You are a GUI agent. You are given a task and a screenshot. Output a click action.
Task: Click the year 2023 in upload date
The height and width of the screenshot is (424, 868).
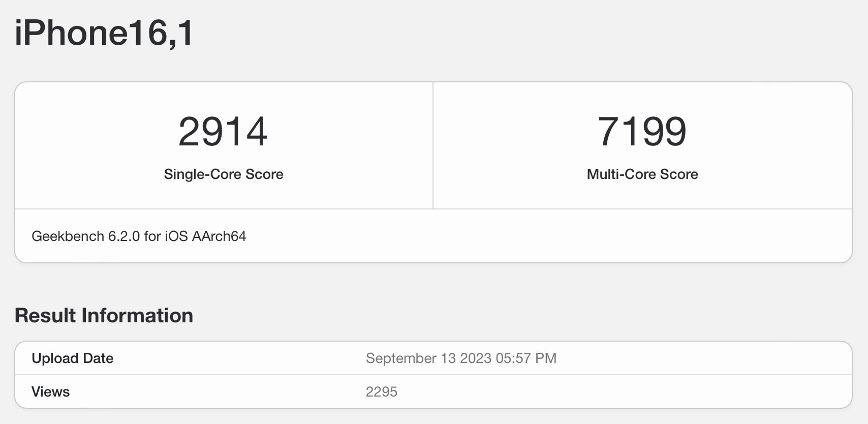click(476, 358)
